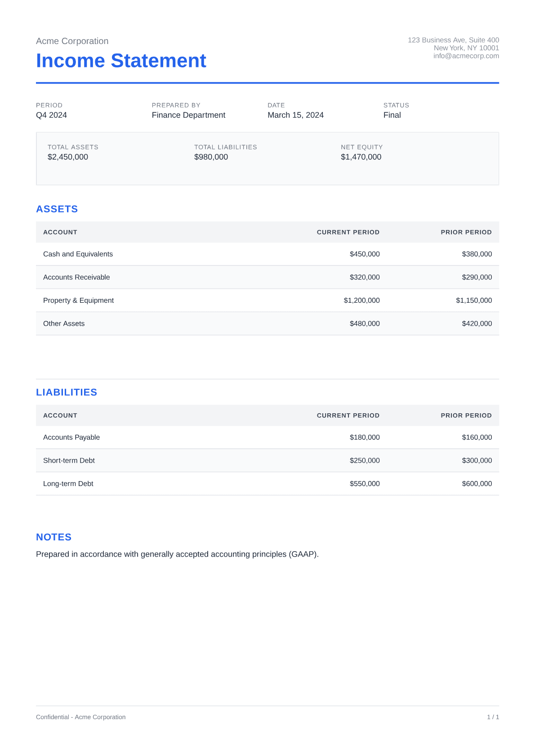Click the Income Statement title
535x756 pixels.
pyautogui.click(x=121, y=61)
